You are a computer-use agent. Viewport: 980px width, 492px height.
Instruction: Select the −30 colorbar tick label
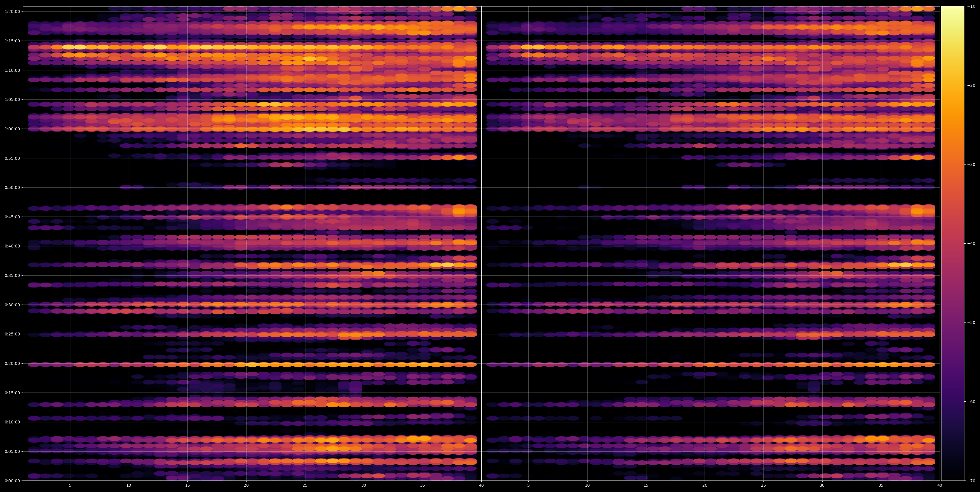(971, 164)
